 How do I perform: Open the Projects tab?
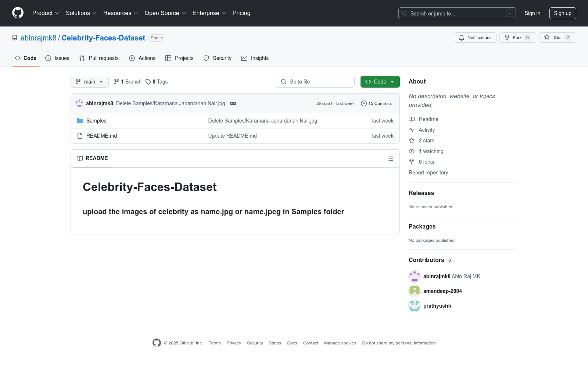[x=179, y=58]
